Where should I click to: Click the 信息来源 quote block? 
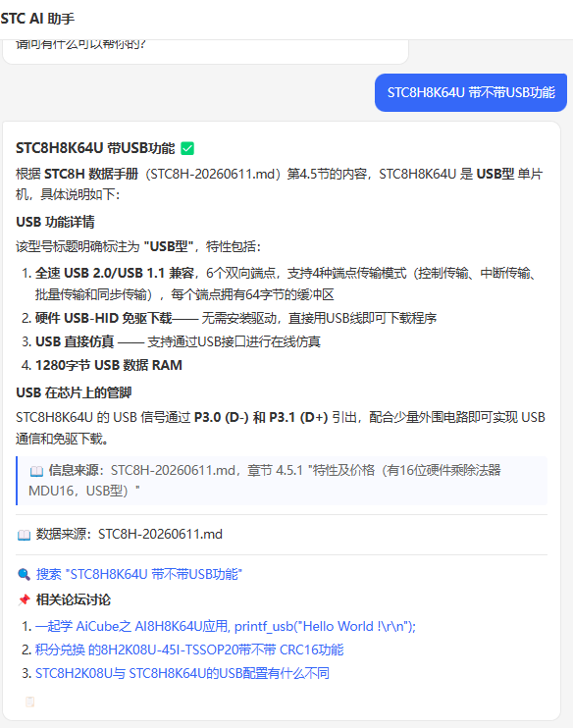(x=282, y=481)
